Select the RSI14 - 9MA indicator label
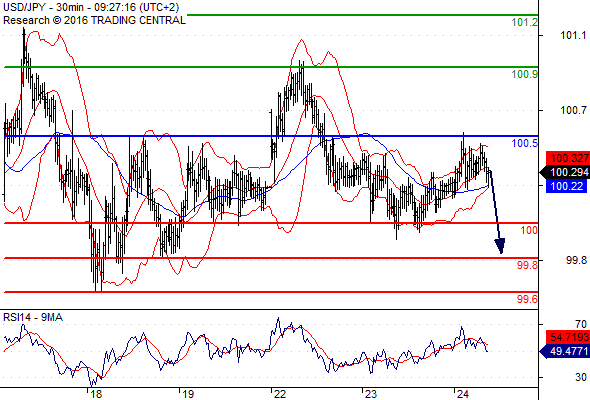The width and height of the screenshot is (590, 400). 33,318
